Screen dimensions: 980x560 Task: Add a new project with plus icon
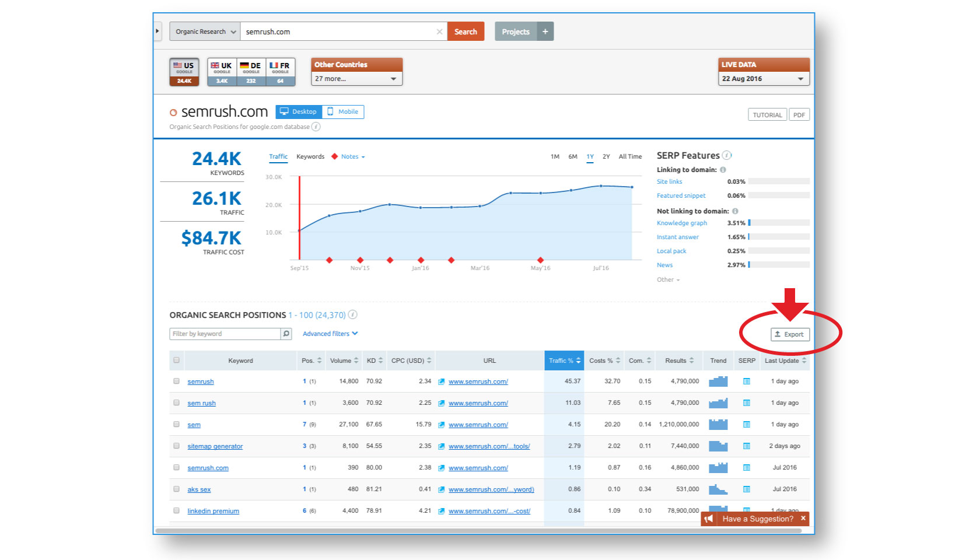pos(545,32)
